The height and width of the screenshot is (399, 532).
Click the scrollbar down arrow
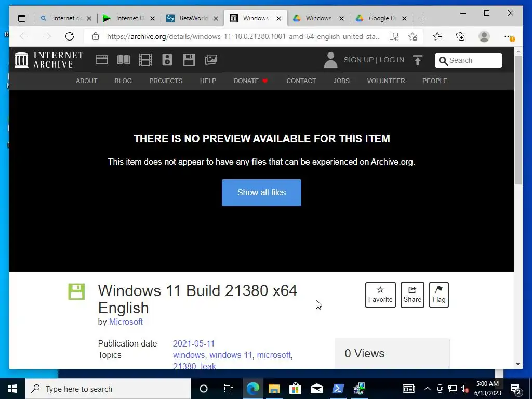click(x=518, y=364)
